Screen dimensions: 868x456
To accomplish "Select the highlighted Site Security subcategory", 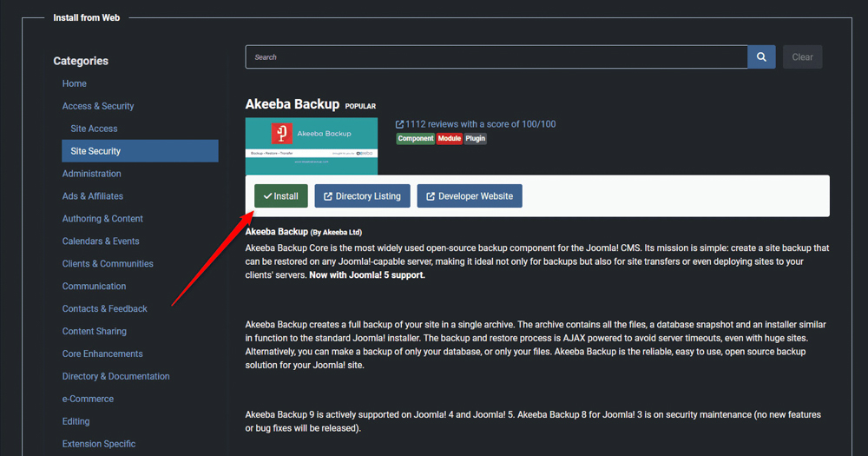I will pos(140,151).
